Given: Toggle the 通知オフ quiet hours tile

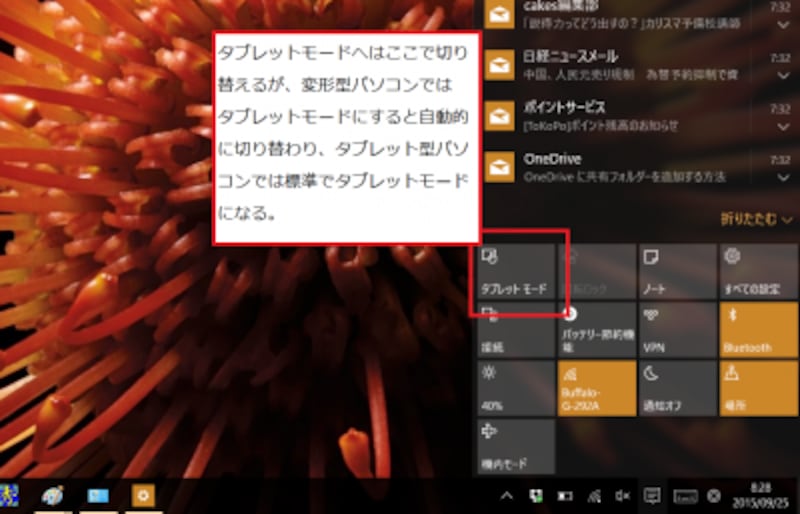Looking at the screenshot, I should pos(677,388).
